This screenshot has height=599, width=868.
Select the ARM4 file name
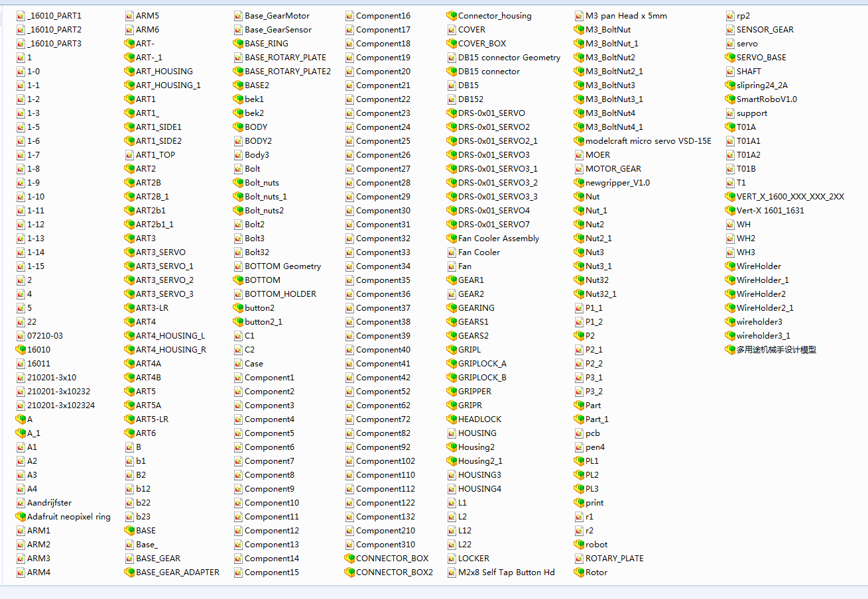tap(38, 572)
